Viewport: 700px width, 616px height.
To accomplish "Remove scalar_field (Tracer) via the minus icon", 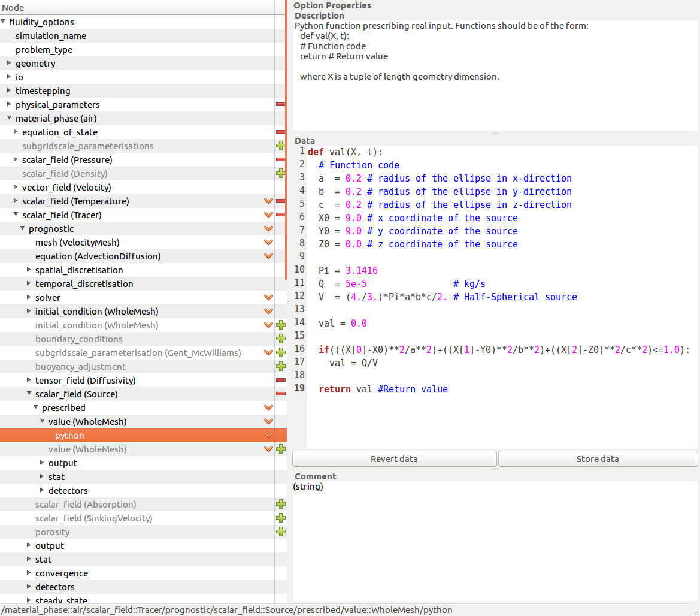I will (280, 215).
